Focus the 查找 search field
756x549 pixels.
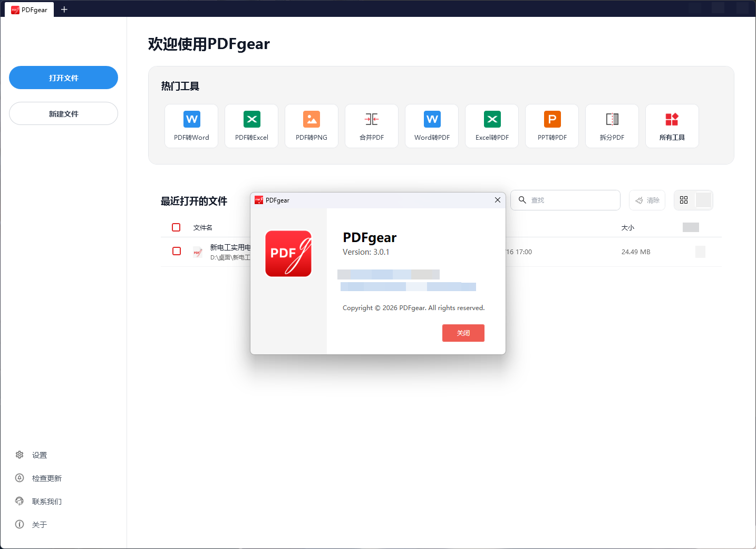click(x=565, y=200)
